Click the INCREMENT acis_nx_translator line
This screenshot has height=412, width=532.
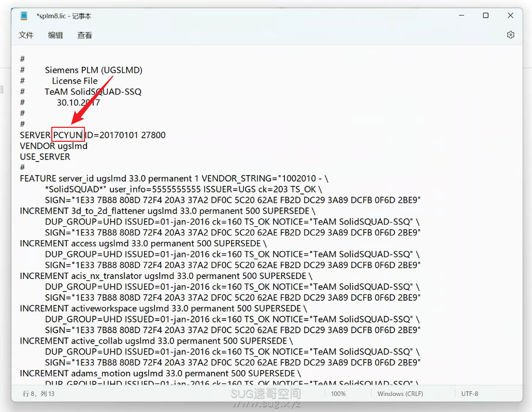(x=166, y=276)
